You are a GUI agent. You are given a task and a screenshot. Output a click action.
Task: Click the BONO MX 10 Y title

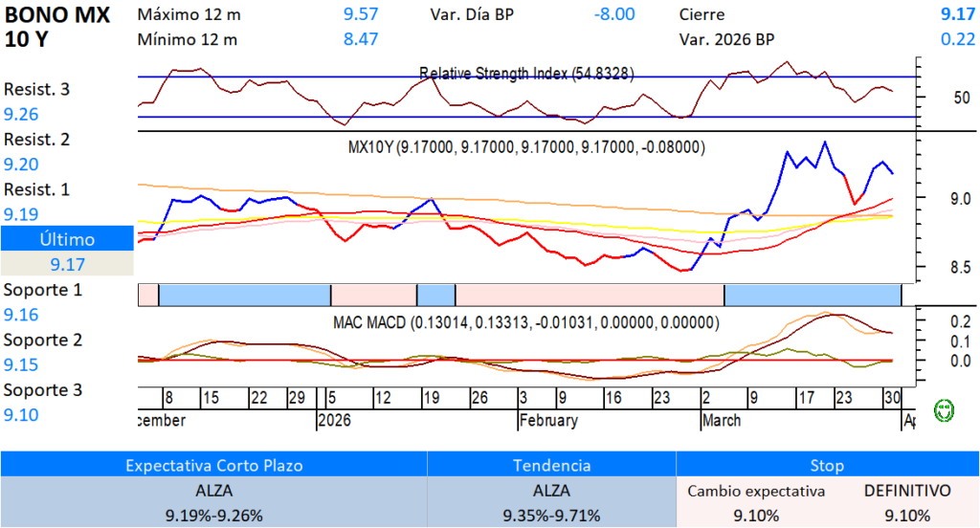point(57,27)
